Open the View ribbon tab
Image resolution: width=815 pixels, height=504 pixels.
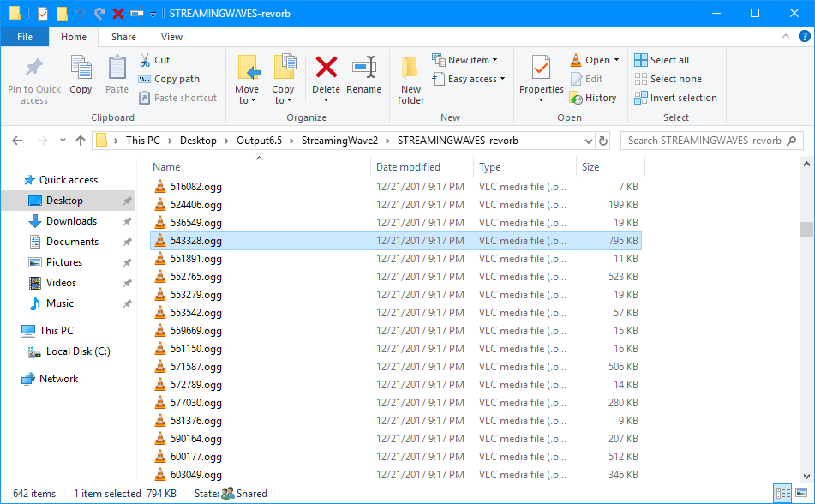tap(171, 37)
